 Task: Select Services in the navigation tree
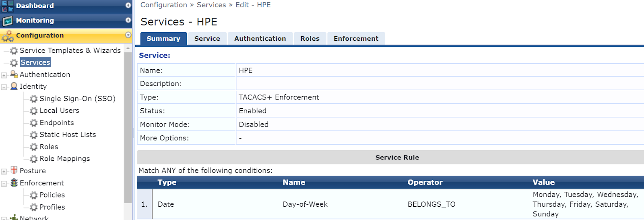35,62
